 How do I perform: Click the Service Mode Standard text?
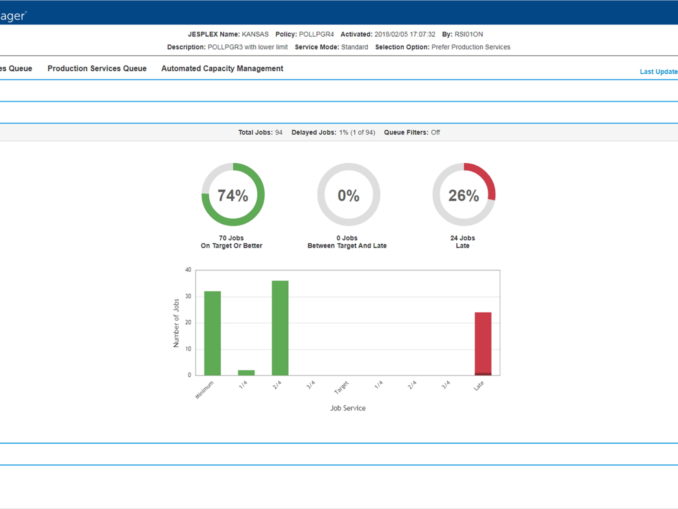[332, 47]
